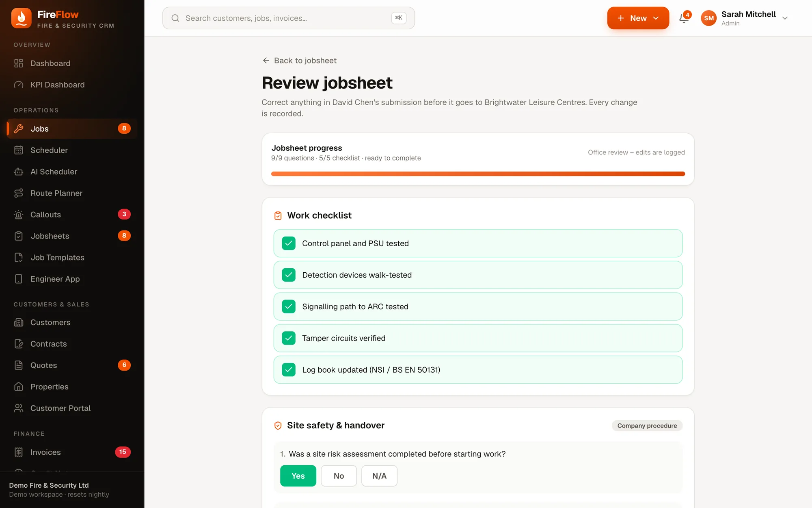Open Quotes menu item label
812x508 pixels.
coord(44,365)
